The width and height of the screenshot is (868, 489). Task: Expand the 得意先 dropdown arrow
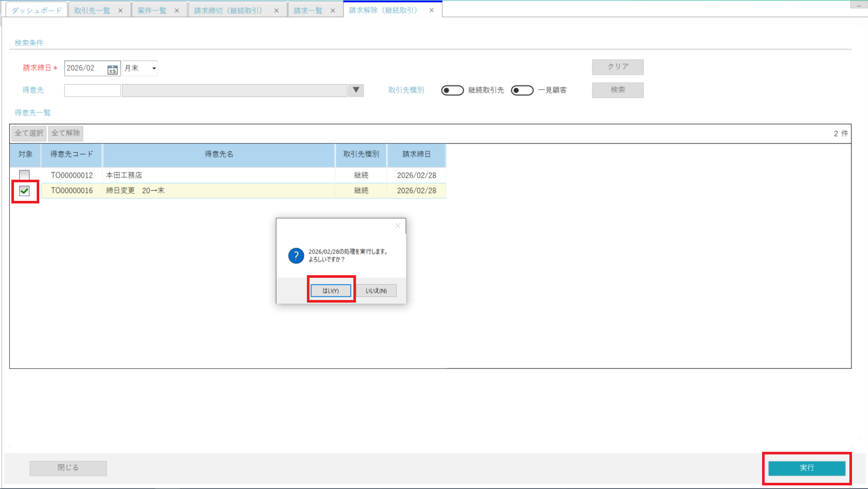[356, 90]
